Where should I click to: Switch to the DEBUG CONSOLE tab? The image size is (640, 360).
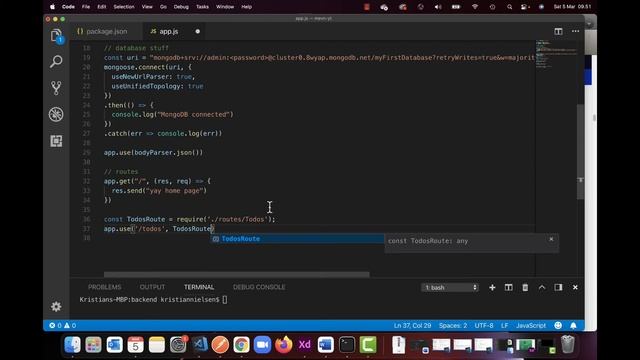[x=259, y=287]
